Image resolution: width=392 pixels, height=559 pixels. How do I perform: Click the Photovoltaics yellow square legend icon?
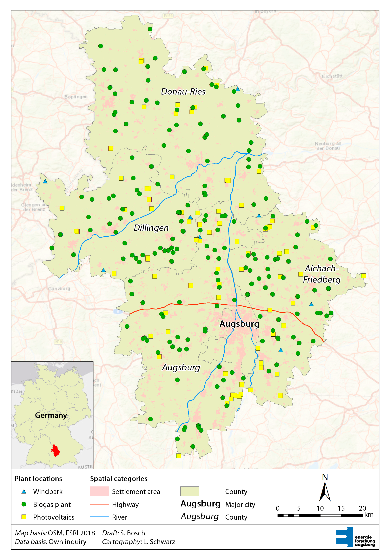pos(24,517)
